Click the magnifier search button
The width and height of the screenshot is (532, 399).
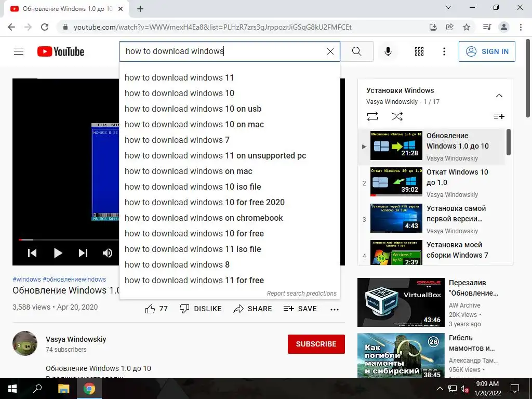356,51
